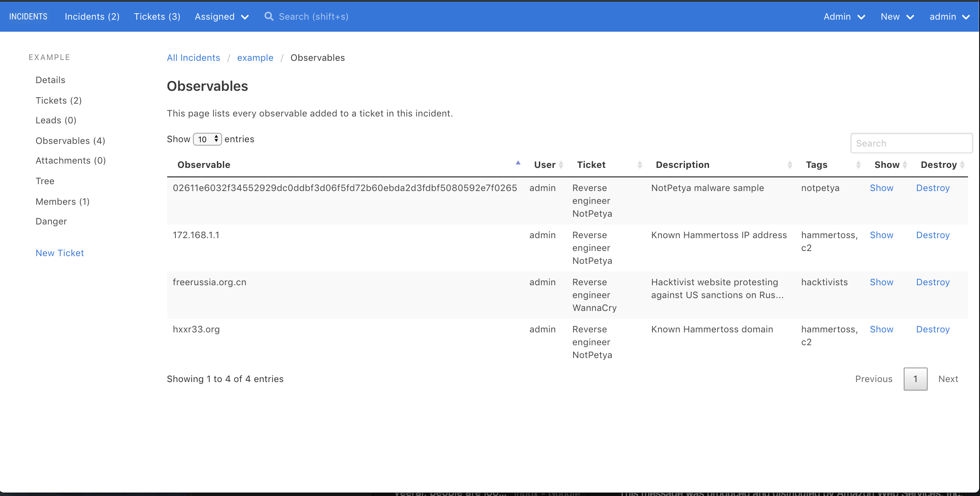
Task: Select page 1 in pagination
Action: click(915, 379)
